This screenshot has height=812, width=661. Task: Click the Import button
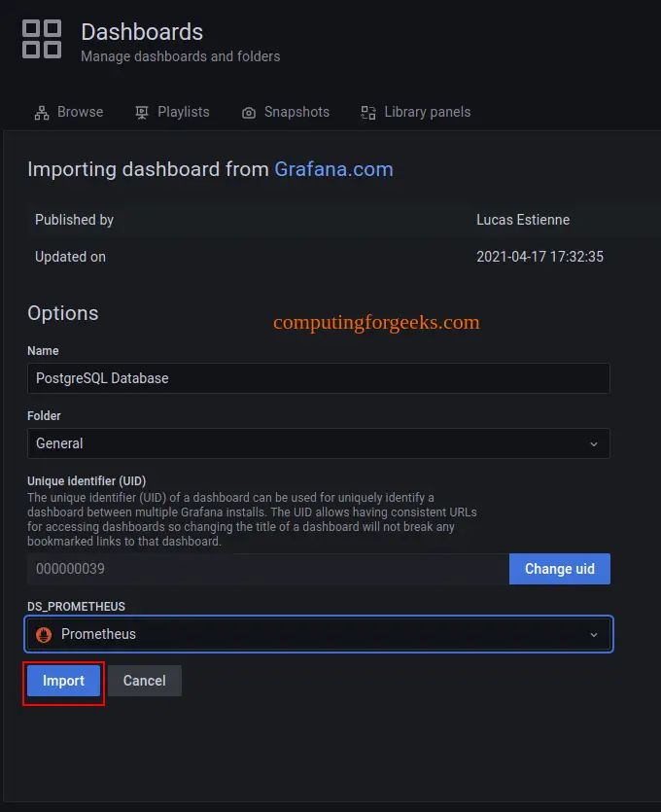click(x=63, y=681)
